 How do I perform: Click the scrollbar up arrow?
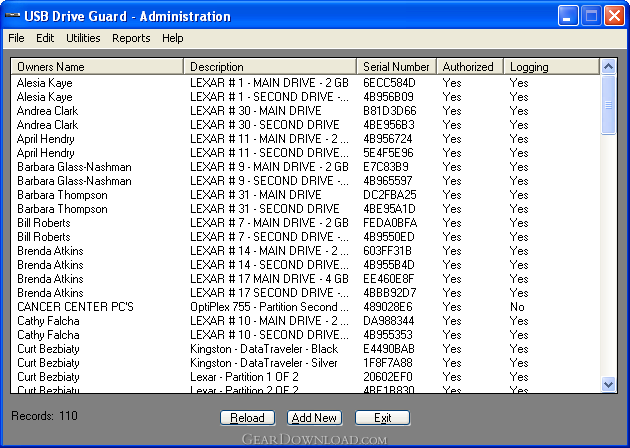(x=608, y=66)
